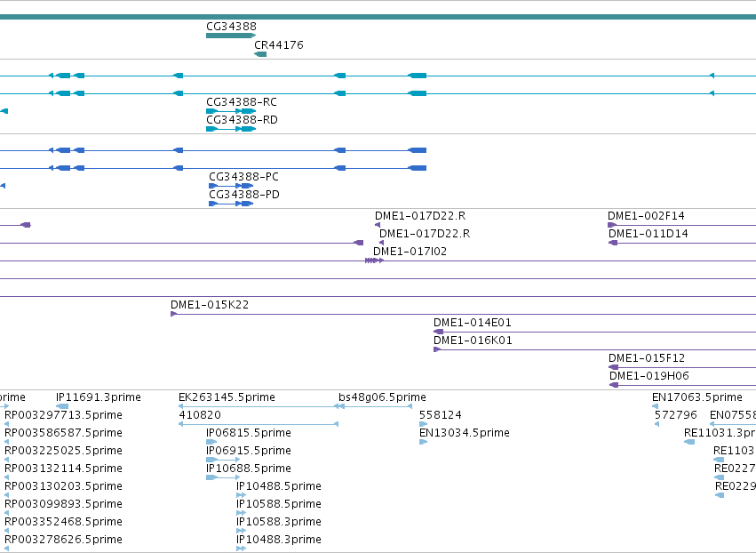Select the RP003586587.5prime EST label
The width and height of the screenshot is (756, 553).
pyautogui.click(x=64, y=433)
